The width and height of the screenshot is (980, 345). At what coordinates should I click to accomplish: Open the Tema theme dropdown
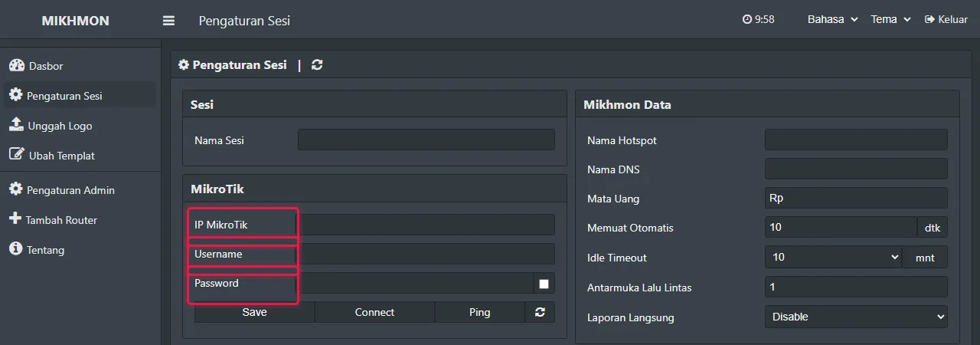[890, 20]
